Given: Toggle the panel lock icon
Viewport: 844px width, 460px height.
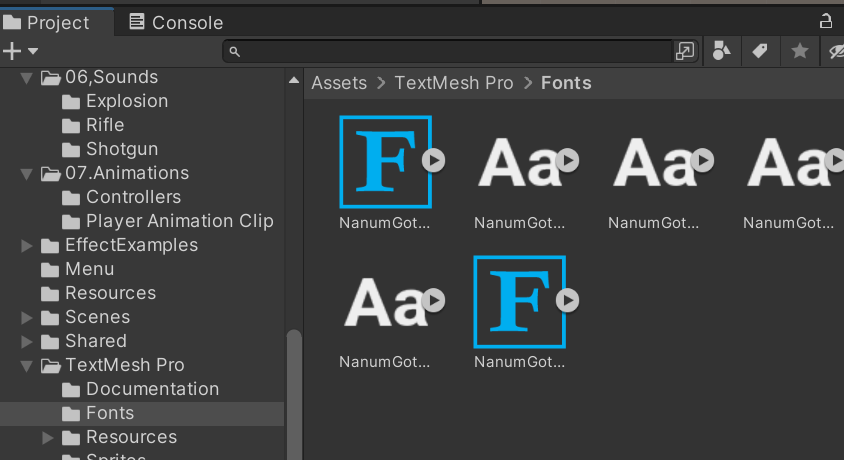Looking at the screenshot, I should (x=825, y=22).
